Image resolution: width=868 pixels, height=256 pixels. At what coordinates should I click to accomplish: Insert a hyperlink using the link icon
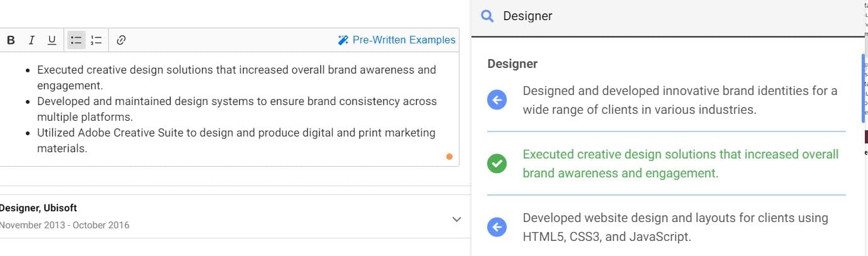121,40
